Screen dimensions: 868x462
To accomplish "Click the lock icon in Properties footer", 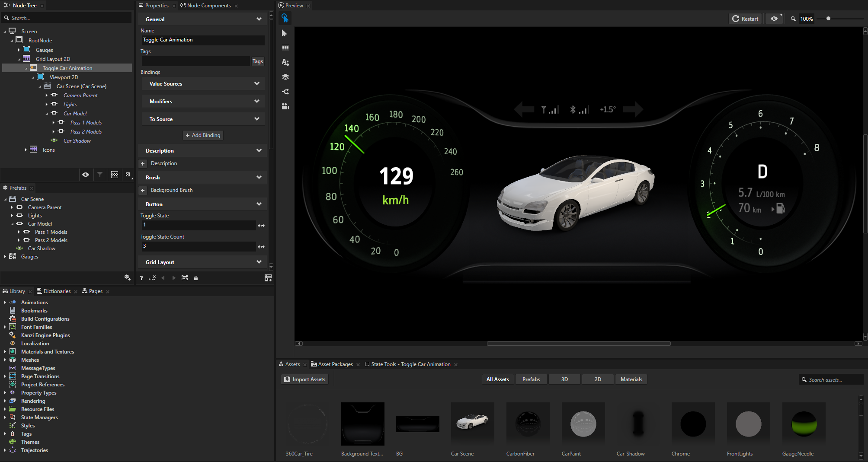I will (196, 278).
